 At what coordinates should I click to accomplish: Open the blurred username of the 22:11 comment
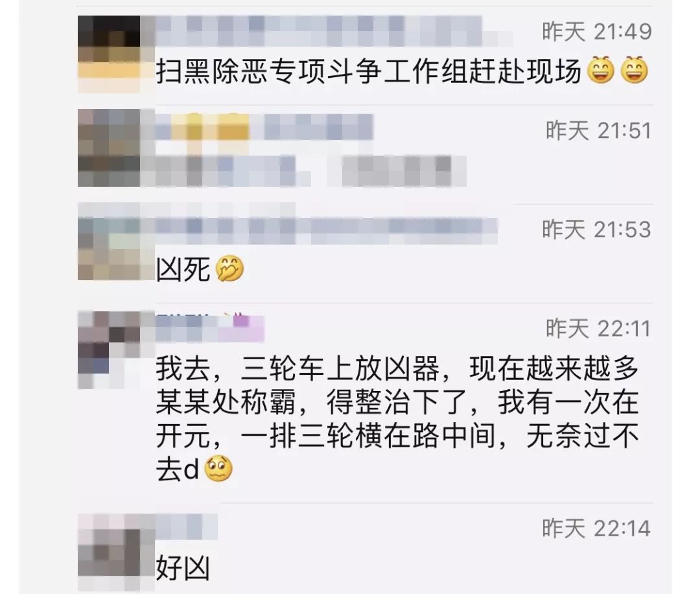210,328
